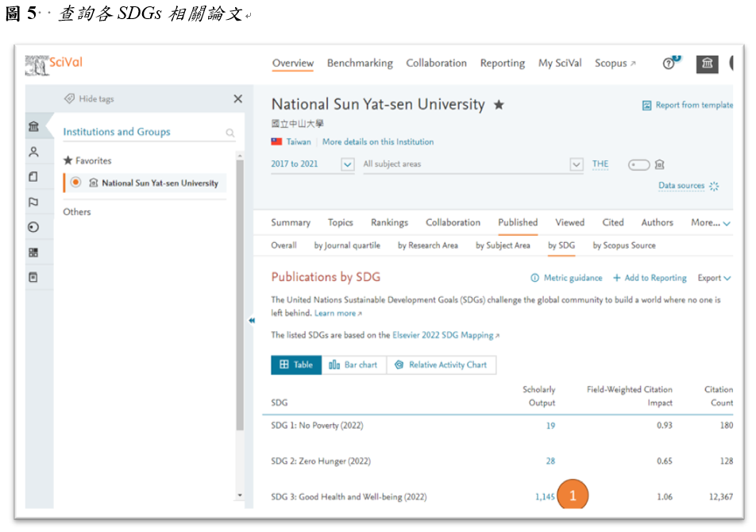Click the institution building icon in header
756x532 pixels.
707,64
